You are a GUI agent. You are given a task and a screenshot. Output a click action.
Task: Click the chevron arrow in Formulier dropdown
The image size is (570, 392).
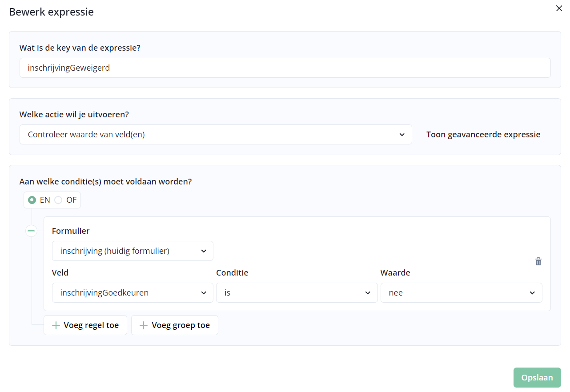coord(204,251)
